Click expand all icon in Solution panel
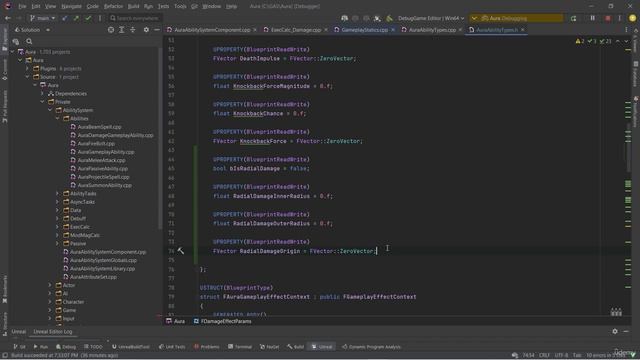Screen dimensions: 640x360 click(x=122, y=30)
